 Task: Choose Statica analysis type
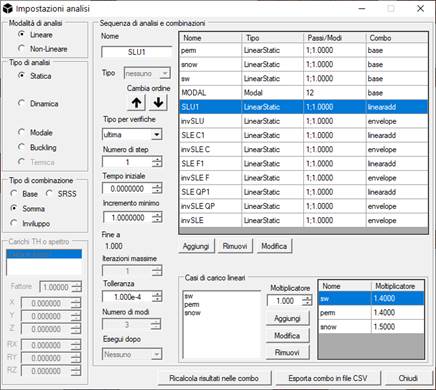click(35, 76)
